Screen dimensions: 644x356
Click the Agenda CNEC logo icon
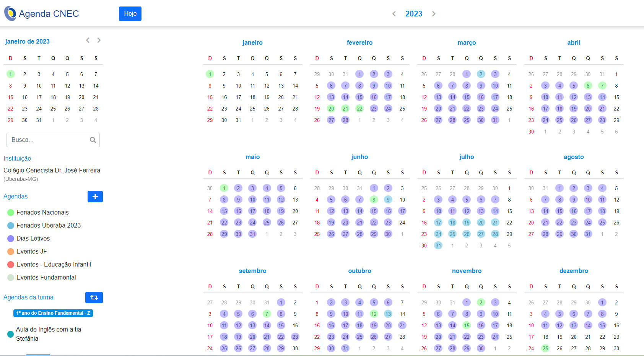[10, 14]
